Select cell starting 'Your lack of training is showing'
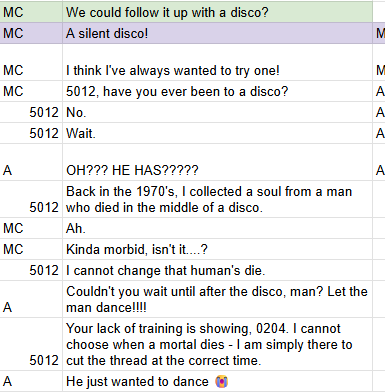385x392 pixels. coord(217,344)
